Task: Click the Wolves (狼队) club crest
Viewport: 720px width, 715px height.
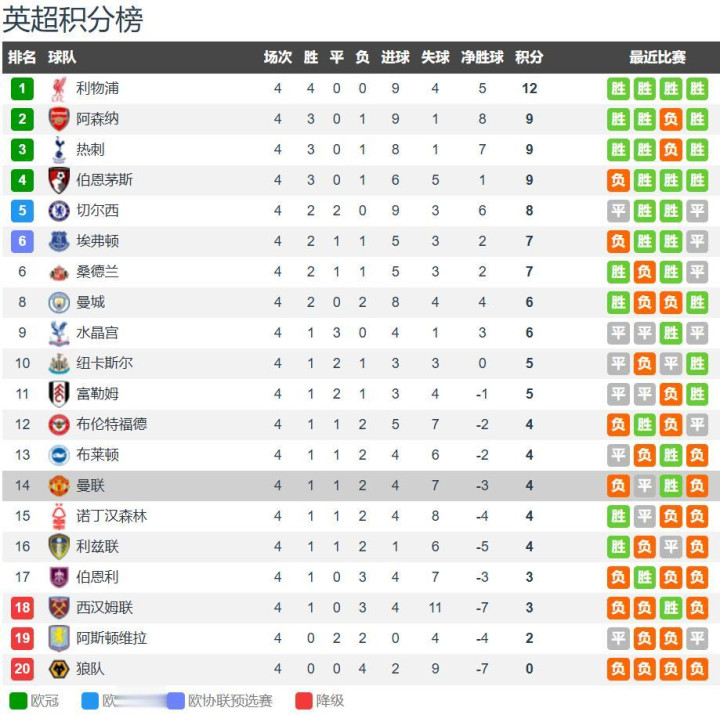Action: 59,669
